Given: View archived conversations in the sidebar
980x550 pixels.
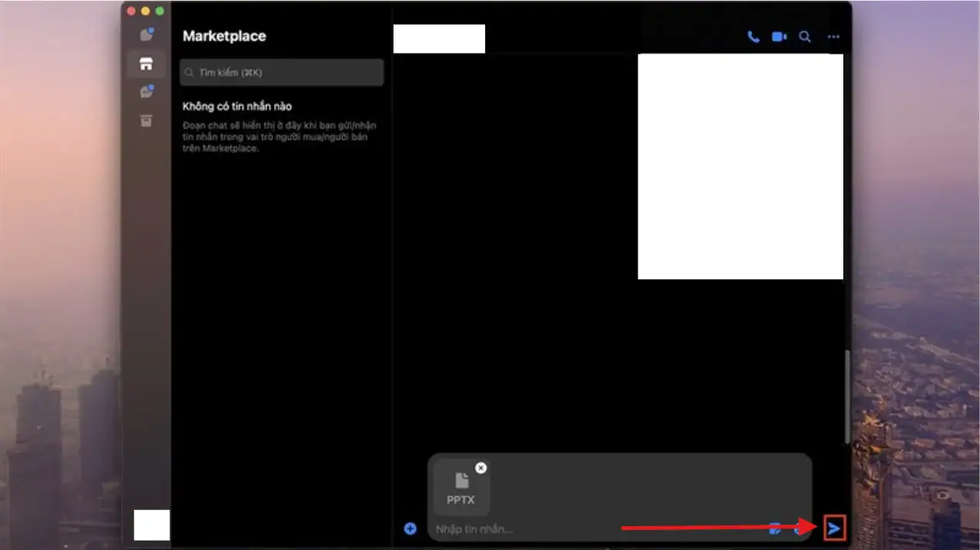Looking at the screenshot, I should point(146,121).
